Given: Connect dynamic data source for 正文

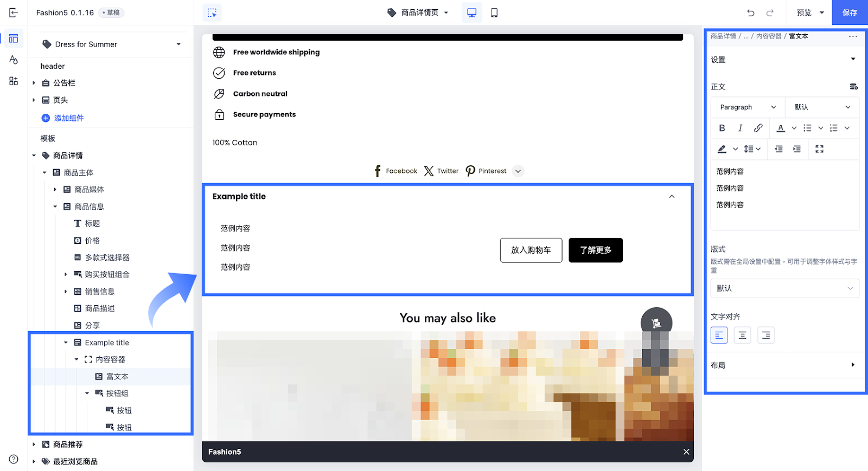Looking at the screenshot, I should (853, 87).
